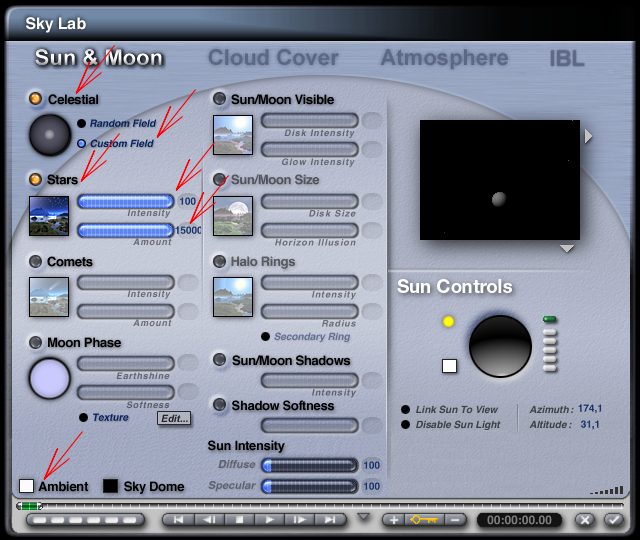This screenshot has width=640, height=540.
Task: Adjust the Sun Intensity Diffuse slider
Action: pos(310,465)
